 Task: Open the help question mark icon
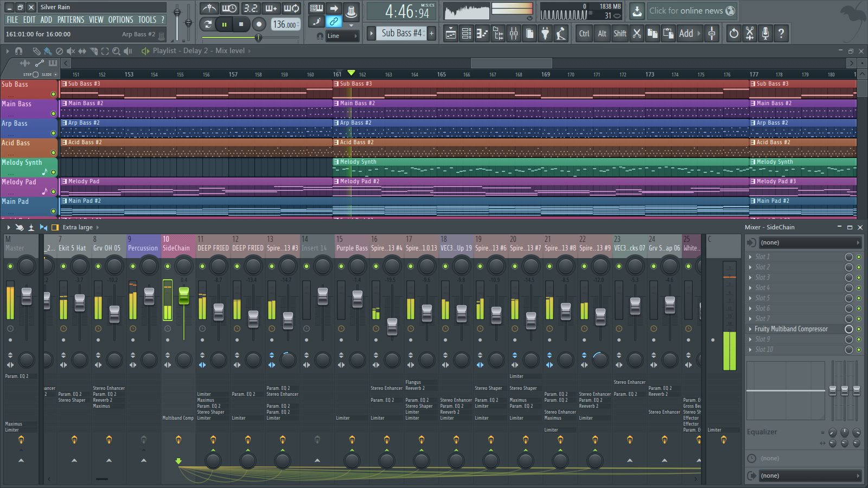[781, 34]
